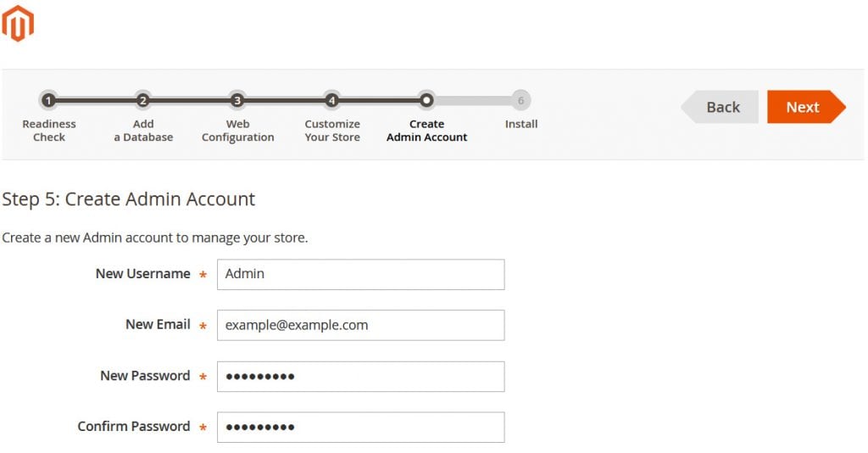Click the current step 5 circle marker
Image resolution: width=868 pixels, height=453 pixels.
pyautogui.click(x=426, y=100)
